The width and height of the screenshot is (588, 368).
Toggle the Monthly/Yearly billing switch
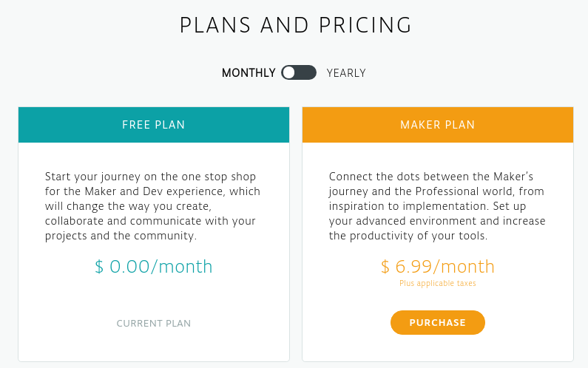299,72
